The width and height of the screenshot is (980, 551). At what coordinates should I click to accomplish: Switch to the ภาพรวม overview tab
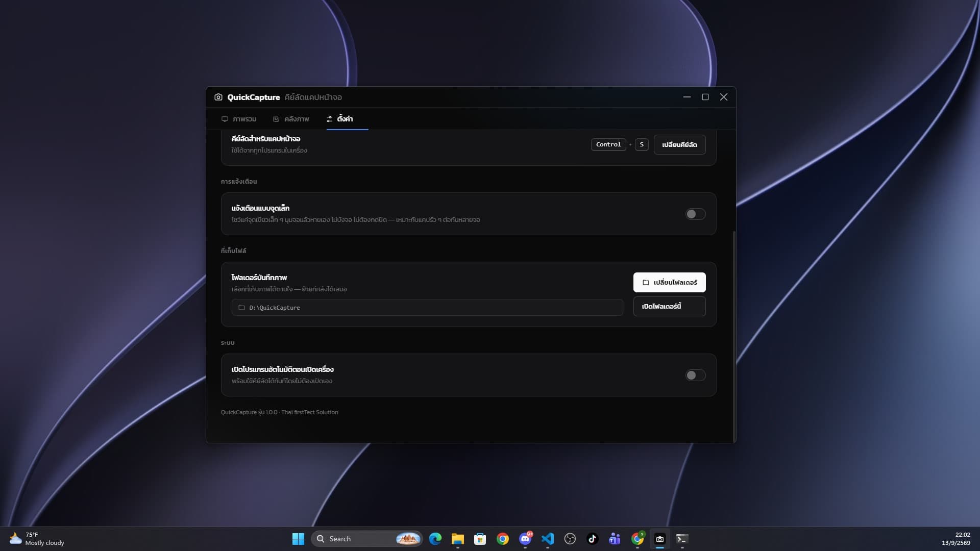pos(239,119)
